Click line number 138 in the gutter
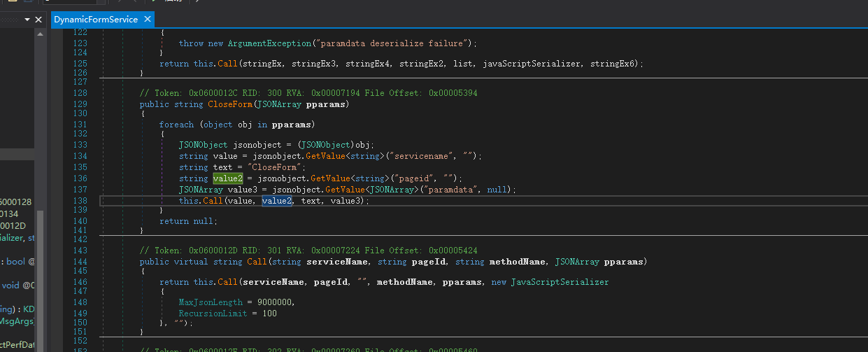 click(80, 201)
